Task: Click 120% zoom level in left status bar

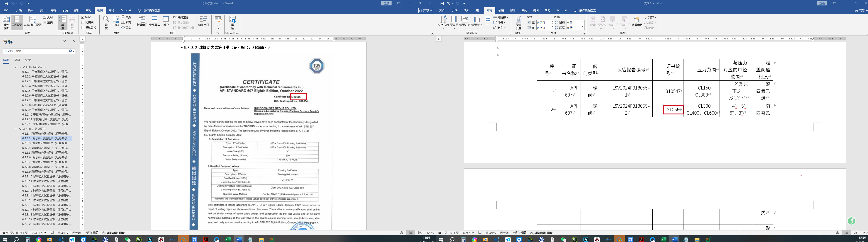Action: (430, 233)
